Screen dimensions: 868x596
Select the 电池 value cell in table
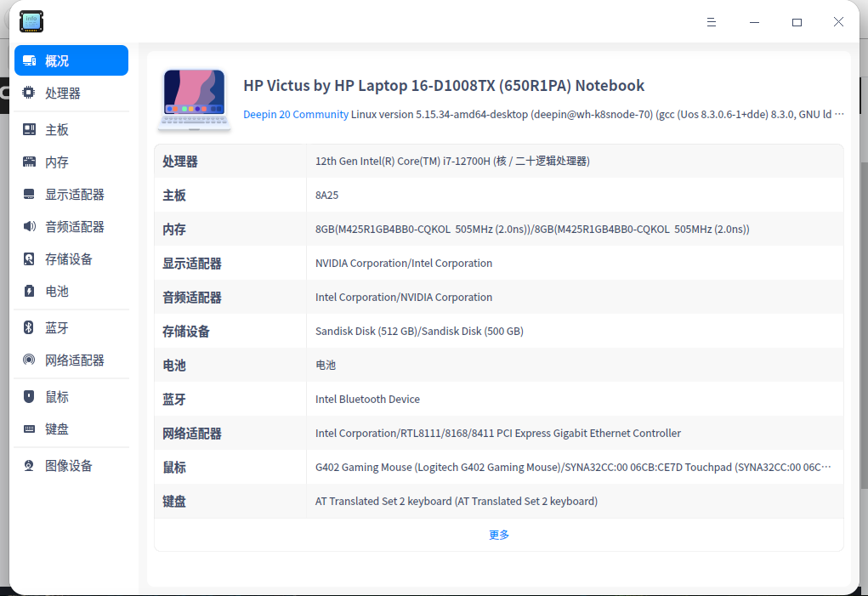coord(326,366)
